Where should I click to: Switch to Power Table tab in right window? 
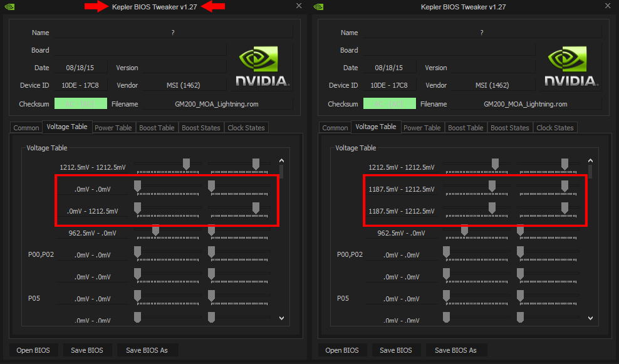click(x=422, y=128)
